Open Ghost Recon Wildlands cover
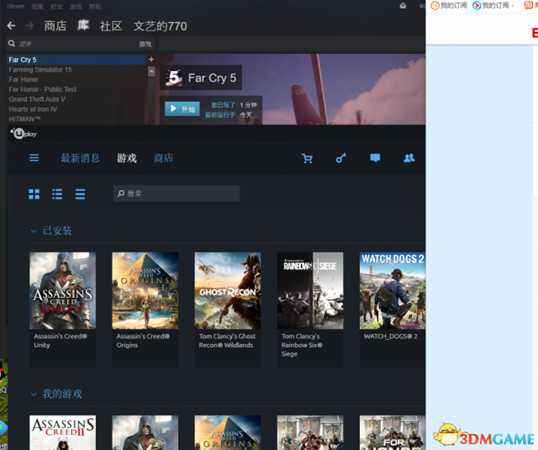Screen dimensions: 538x450 point(228,291)
